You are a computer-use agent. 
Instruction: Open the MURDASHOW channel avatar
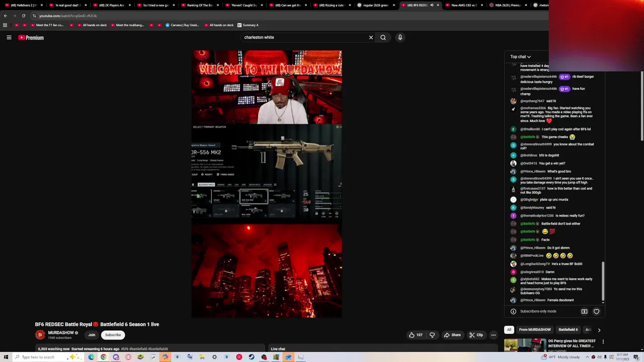tap(40, 335)
